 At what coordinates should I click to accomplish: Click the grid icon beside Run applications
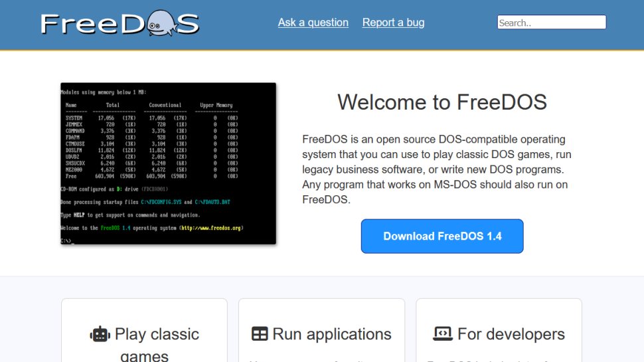(x=260, y=333)
